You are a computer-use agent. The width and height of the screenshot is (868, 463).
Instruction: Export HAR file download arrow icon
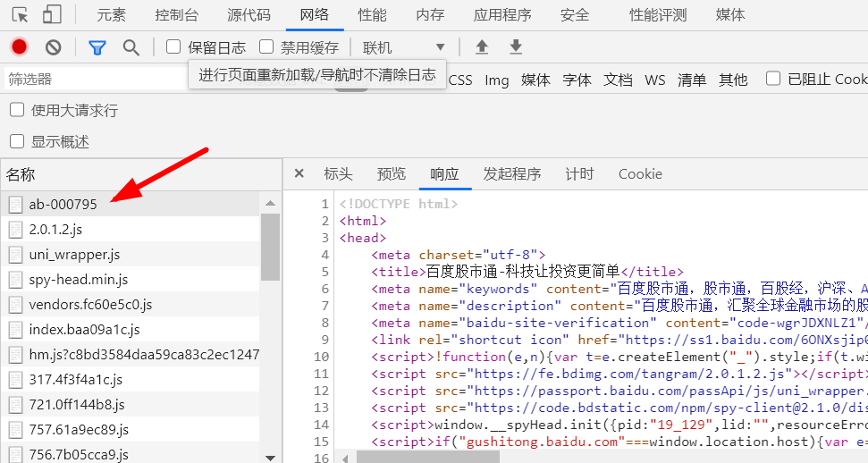(x=516, y=47)
